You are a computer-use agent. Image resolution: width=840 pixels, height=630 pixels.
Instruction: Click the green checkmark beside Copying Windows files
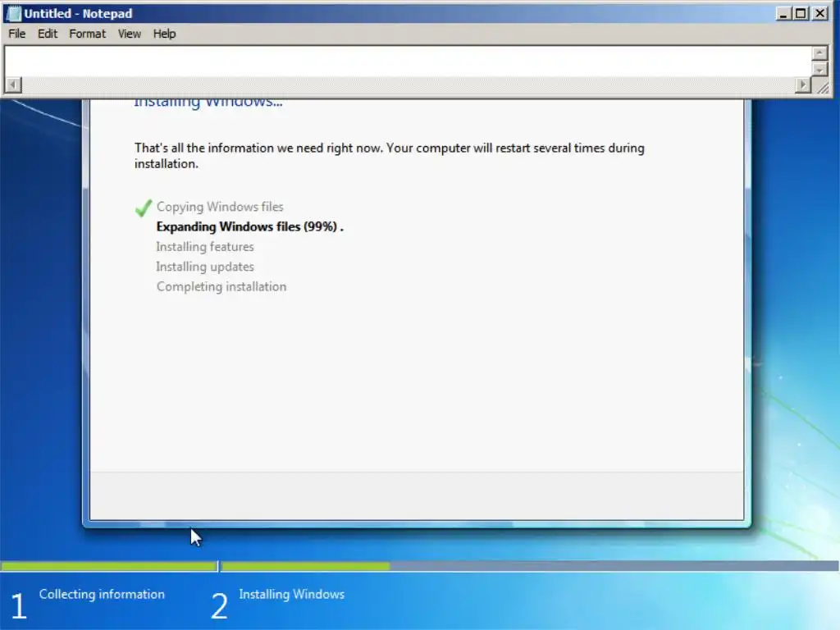(x=144, y=208)
